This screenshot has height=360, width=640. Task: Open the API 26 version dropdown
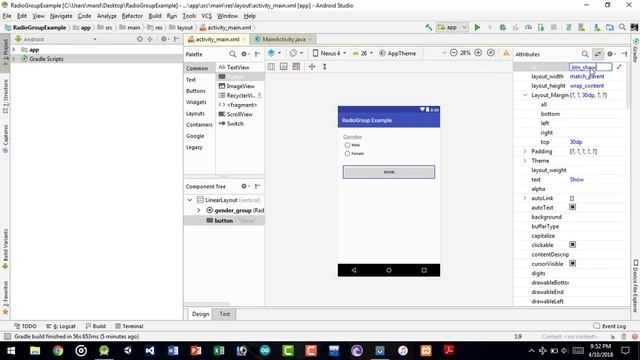point(363,53)
